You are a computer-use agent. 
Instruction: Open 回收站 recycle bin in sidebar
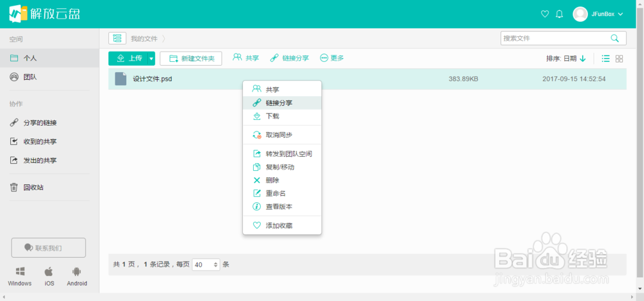(x=50, y=188)
